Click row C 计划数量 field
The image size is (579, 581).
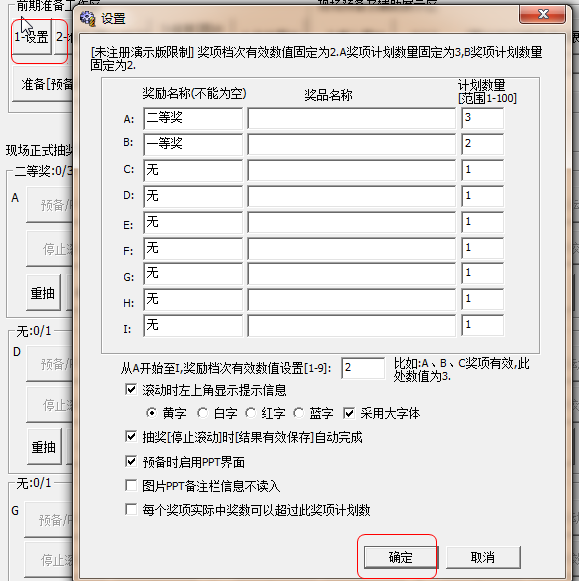click(x=482, y=170)
